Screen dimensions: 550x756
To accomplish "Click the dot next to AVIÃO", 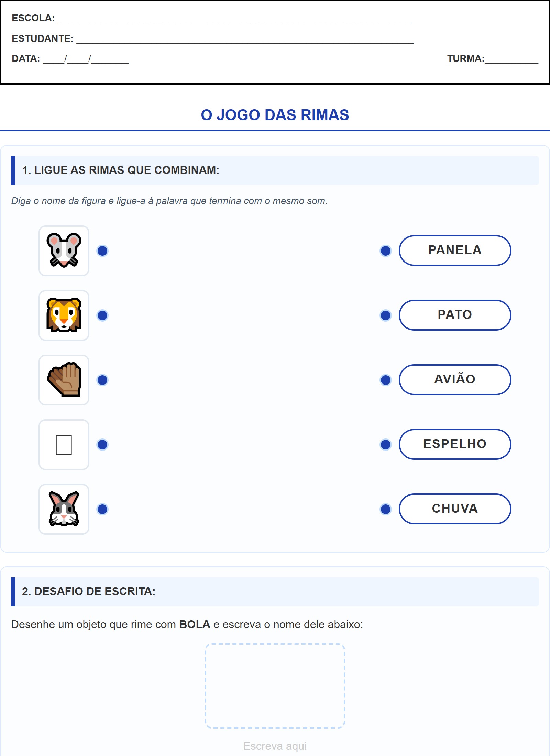I will (386, 380).
